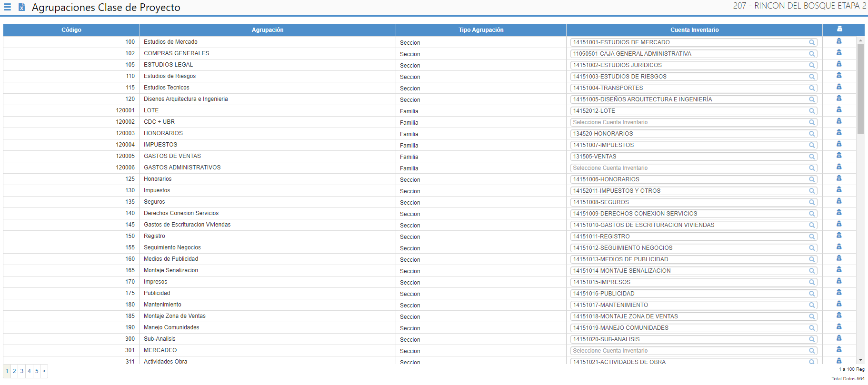The width and height of the screenshot is (868, 385).
Task: Click project title '207 - RINCON DEL BOSQUE ETAPA 2'
Action: (799, 6)
